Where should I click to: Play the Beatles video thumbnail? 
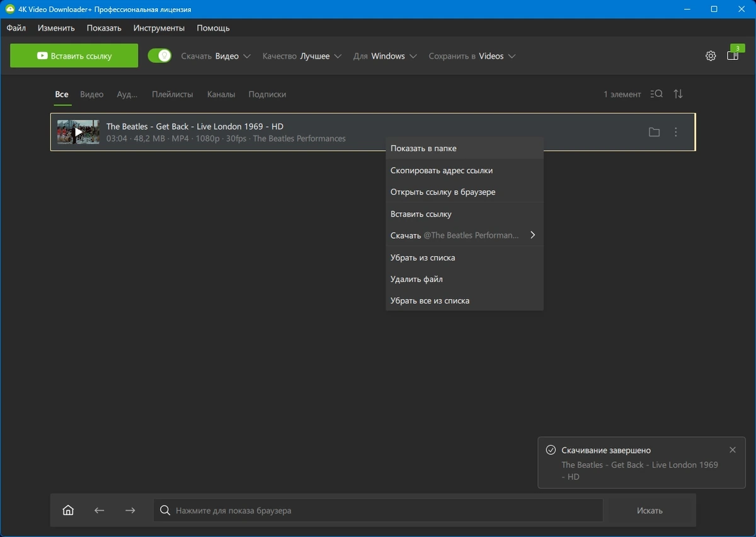[x=78, y=132]
